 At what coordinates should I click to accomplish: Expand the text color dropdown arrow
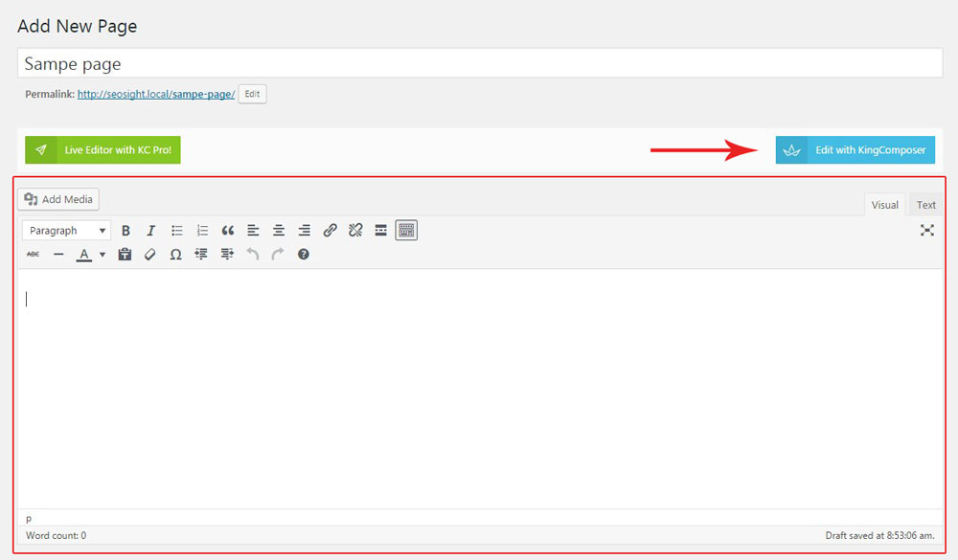(103, 255)
